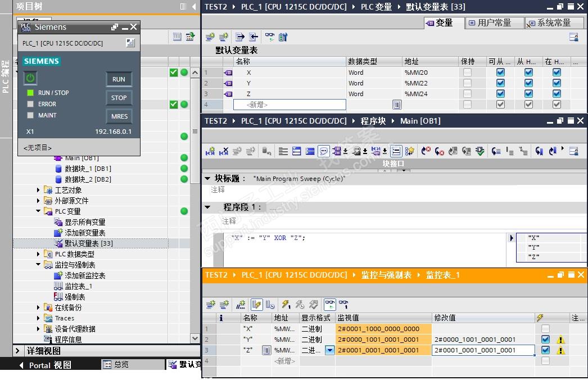Show advanced settings columns clock icon
This screenshot has width=588, height=380.
tap(270, 305)
